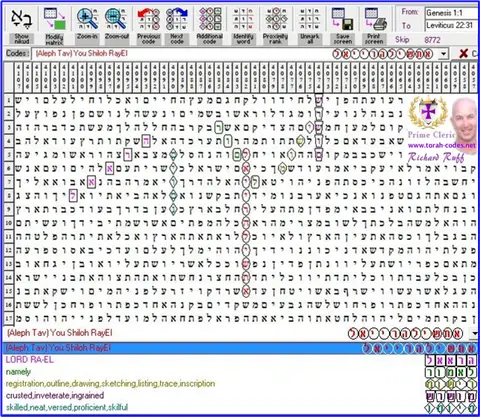Screen dimensions: 480x417
Task: Click the Zoom-out magnifier icon
Action: pos(116,19)
